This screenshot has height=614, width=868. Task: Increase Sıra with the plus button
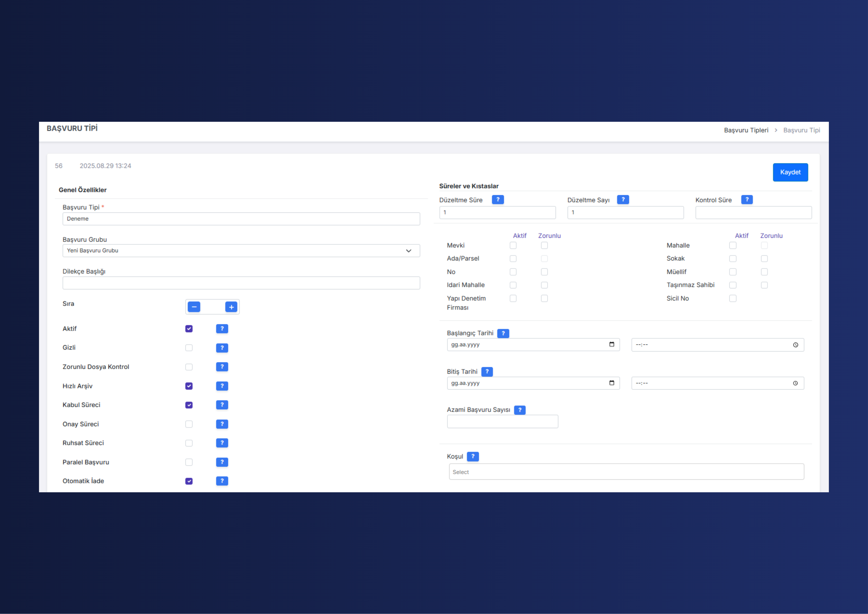231,307
